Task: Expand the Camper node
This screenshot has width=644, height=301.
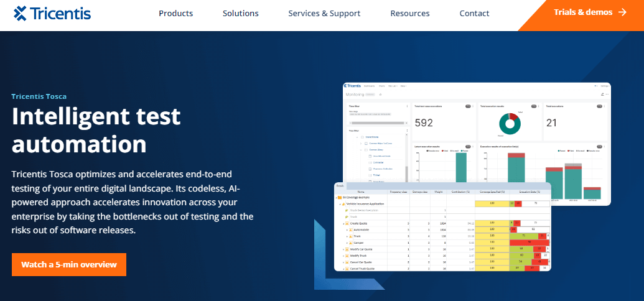Action: (x=347, y=243)
